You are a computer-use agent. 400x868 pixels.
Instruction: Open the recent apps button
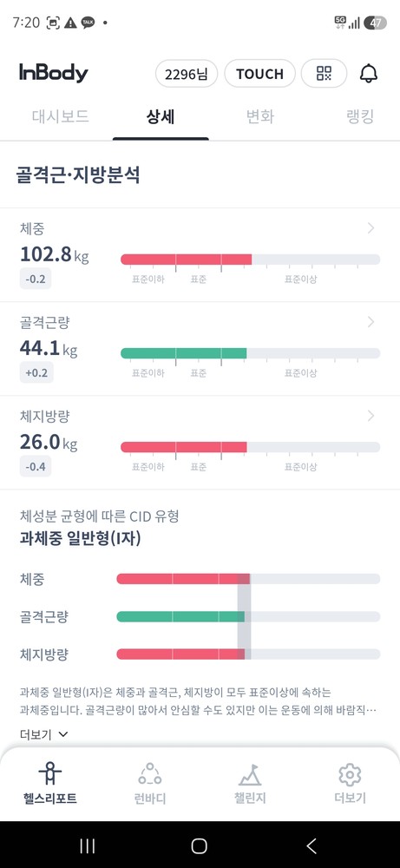point(88,845)
